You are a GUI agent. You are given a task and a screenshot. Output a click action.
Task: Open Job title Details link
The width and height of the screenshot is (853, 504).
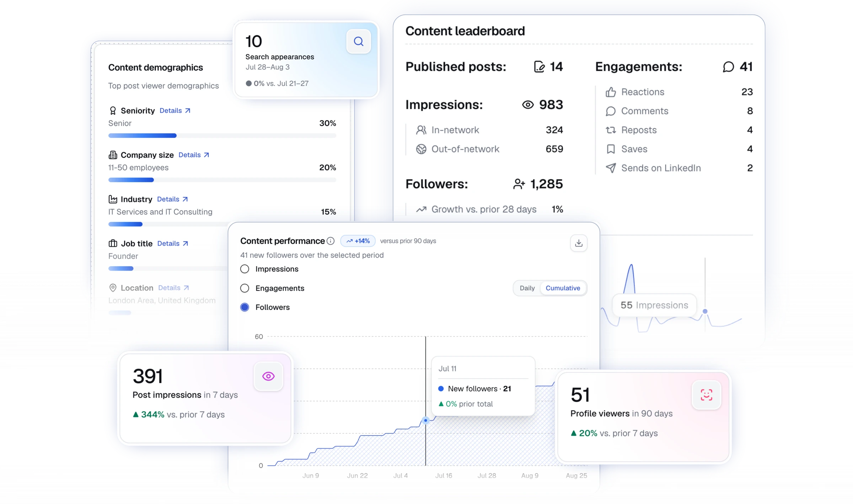pyautogui.click(x=173, y=244)
